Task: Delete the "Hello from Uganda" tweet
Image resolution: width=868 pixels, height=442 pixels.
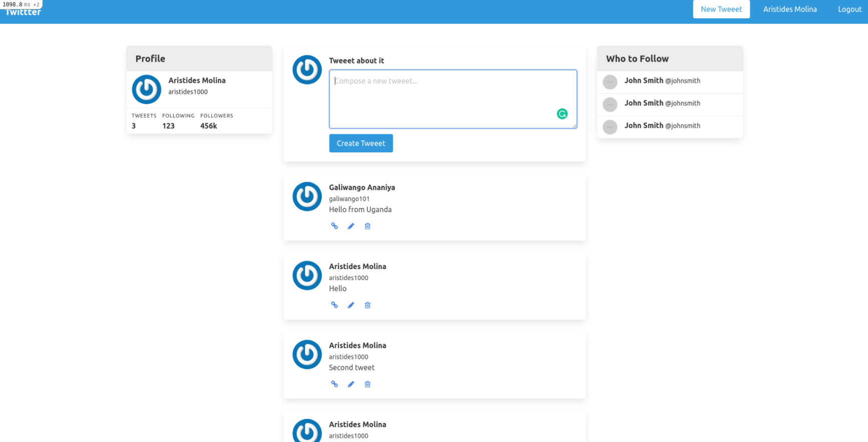Action: pos(367,226)
